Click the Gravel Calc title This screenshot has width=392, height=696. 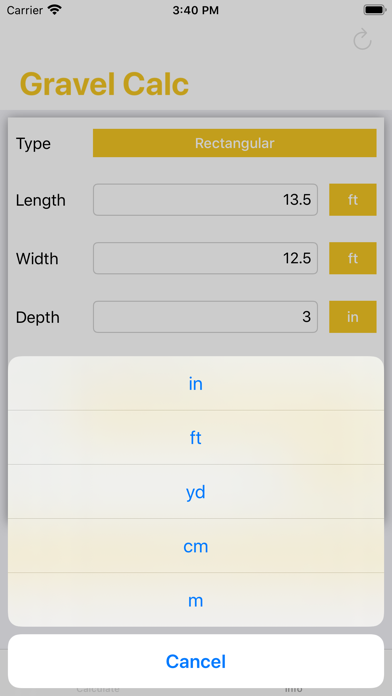(104, 84)
